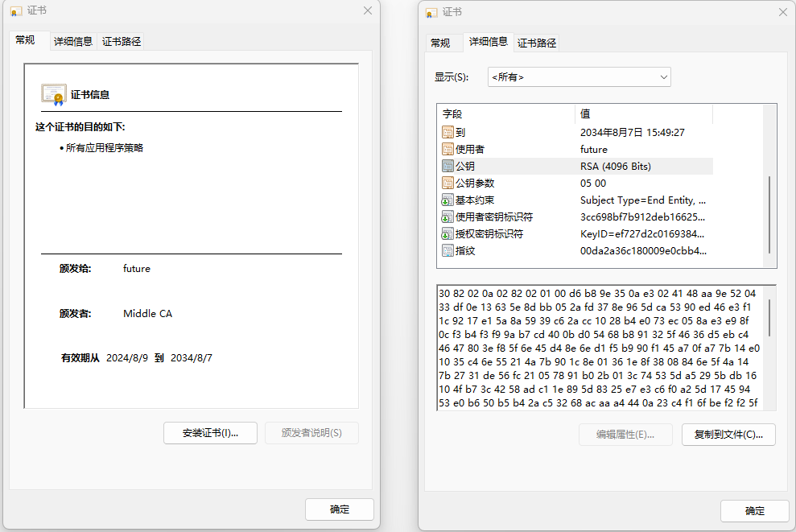Click the 使用者密钥标识符 extension icon
The image size is (796, 532).
pyautogui.click(x=447, y=217)
